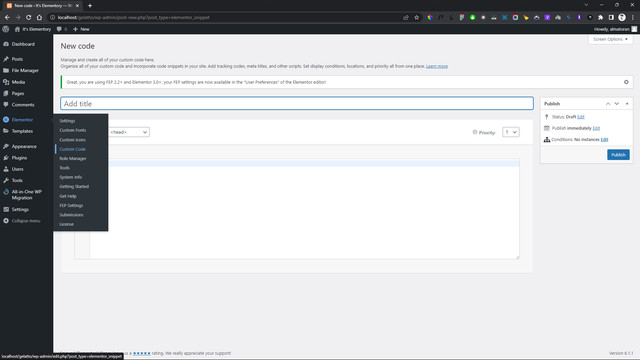Open Howdy user account menu
This screenshot has width=640, height=360.
tap(615, 29)
